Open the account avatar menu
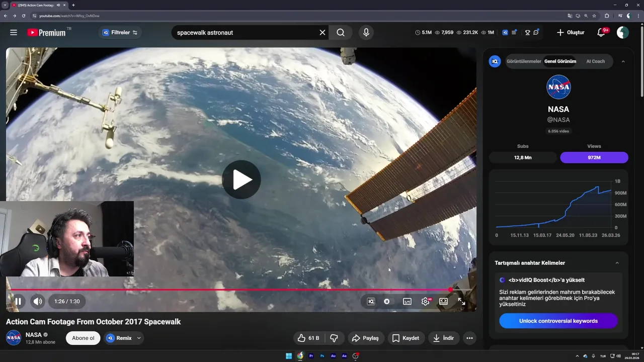644x362 pixels. point(623,33)
